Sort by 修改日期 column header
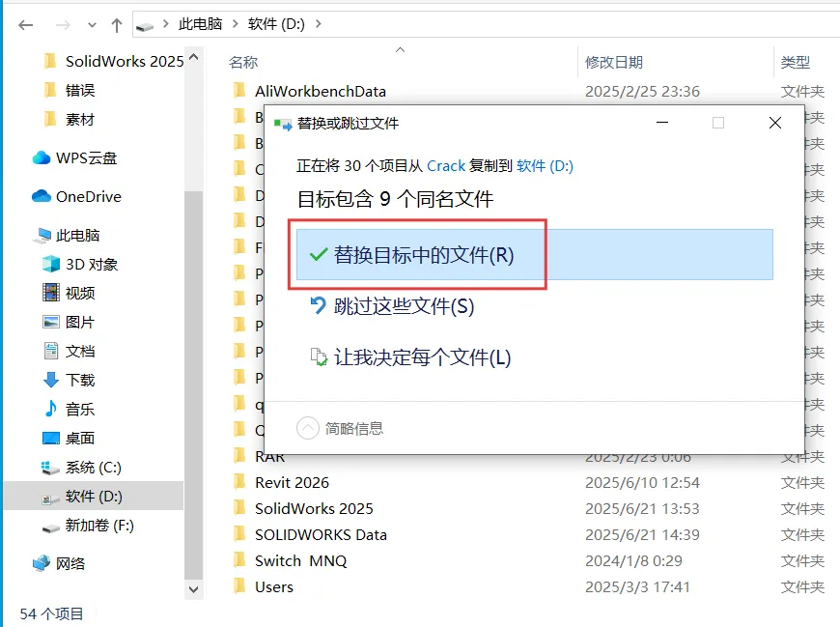The image size is (840, 627). point(614,62)
